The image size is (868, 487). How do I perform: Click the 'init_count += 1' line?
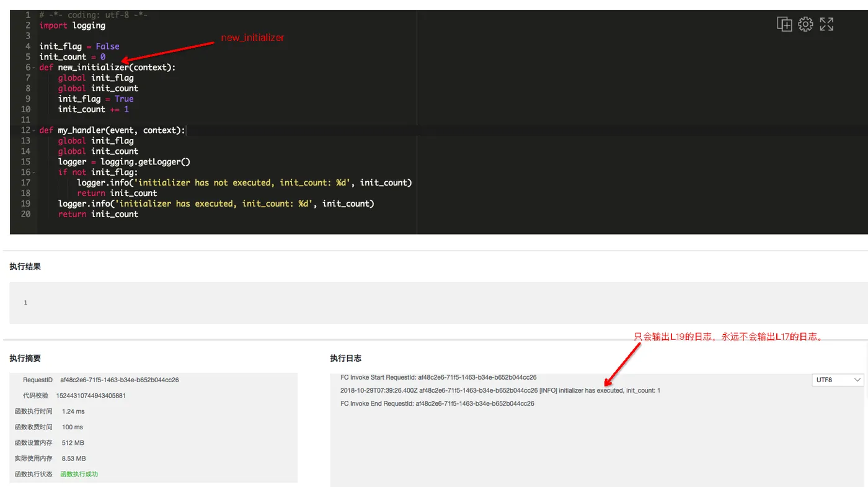(x=94, y=109)
